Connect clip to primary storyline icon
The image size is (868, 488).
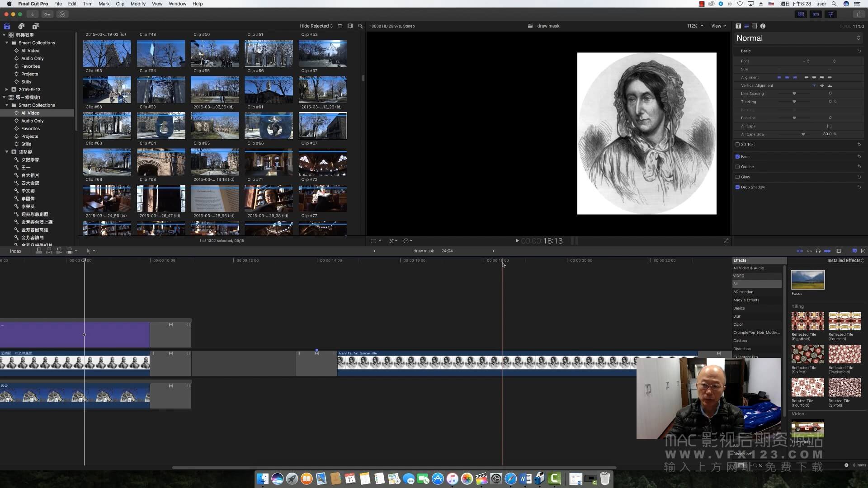[39, 251]
